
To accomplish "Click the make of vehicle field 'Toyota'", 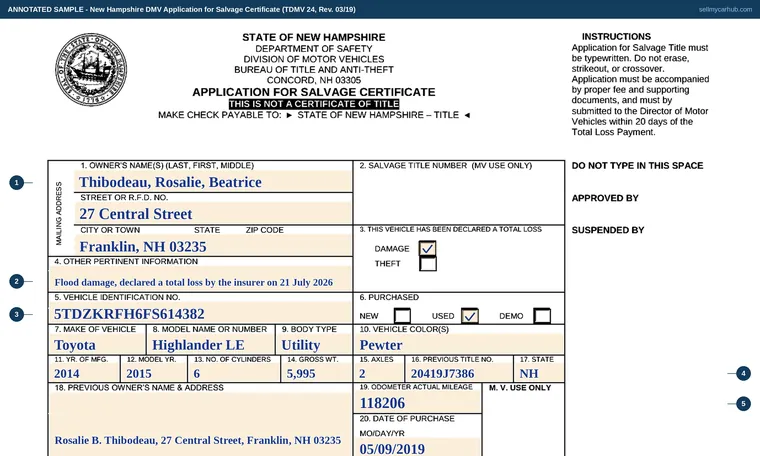I will (x=97, y=345).
